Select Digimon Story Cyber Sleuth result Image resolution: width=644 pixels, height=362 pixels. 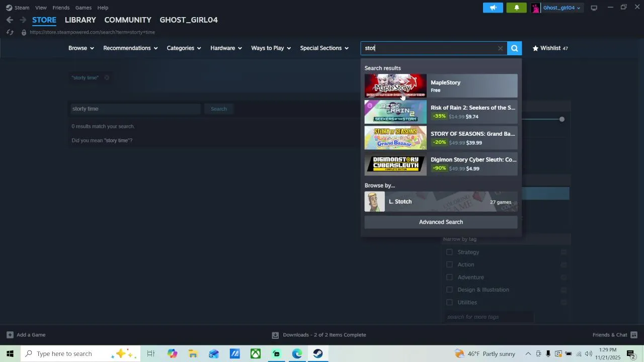[441, 164]
